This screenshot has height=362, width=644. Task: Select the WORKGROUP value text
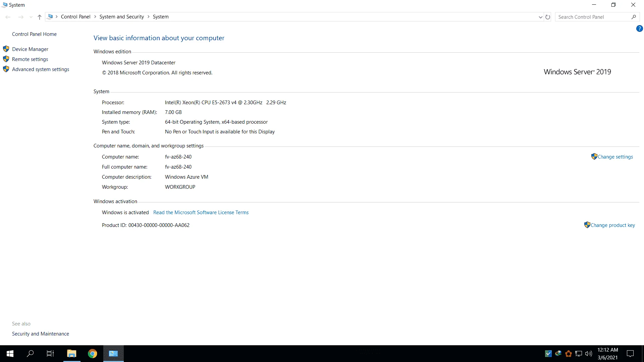(x=180, y=187)
